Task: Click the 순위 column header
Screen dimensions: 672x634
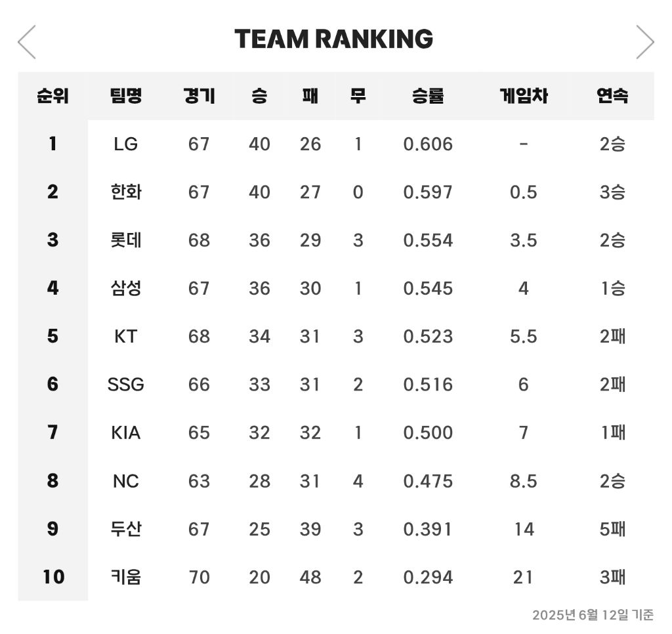Action: click(52, 96)
